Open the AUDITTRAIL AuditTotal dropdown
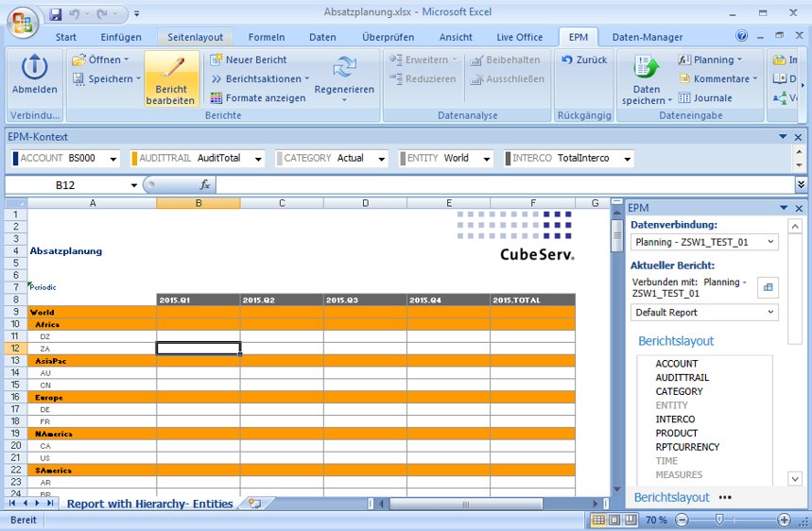Image resolution: width=812 pixels, height=531 pixels. [258, 159]
